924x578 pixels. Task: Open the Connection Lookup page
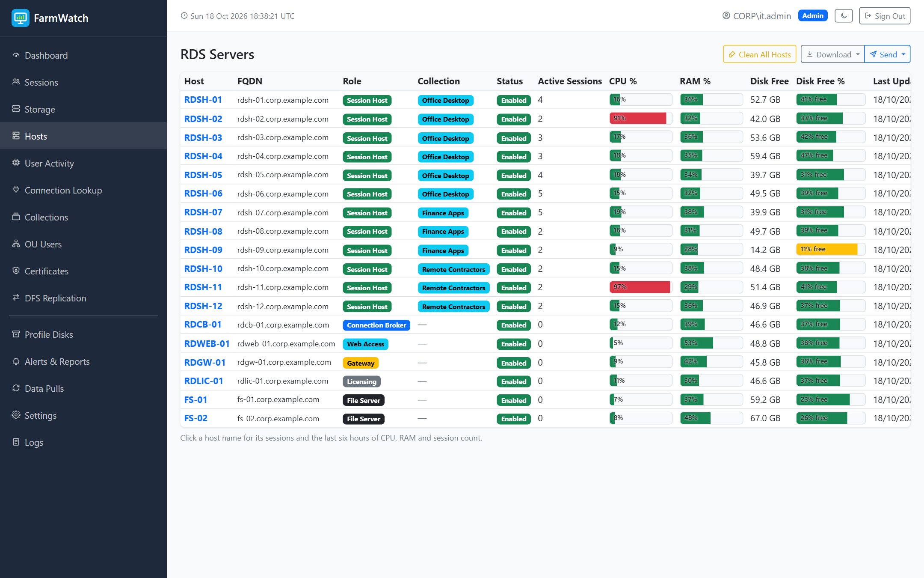tap(83, 190)
